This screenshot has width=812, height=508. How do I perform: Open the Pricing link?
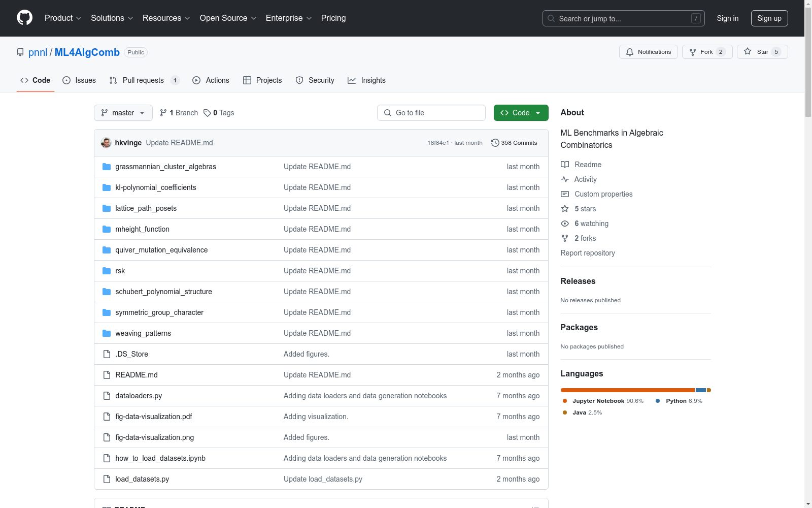333,18
